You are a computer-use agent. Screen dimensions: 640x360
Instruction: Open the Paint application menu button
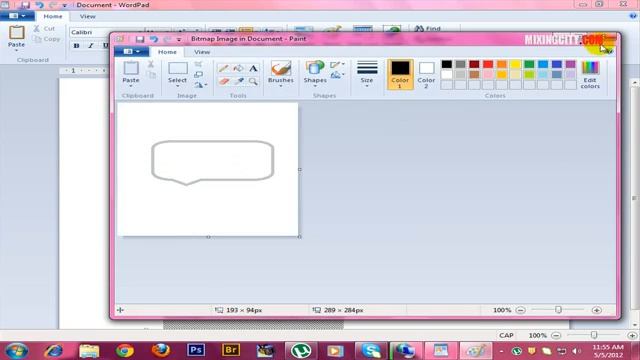click(131, 51)
